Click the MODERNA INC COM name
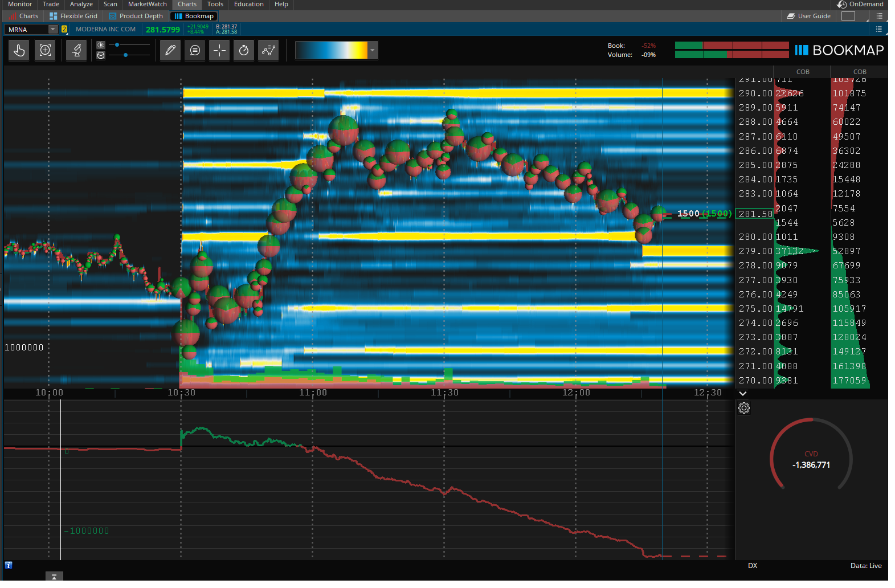 pyautogui.click(x=105, y=29)
